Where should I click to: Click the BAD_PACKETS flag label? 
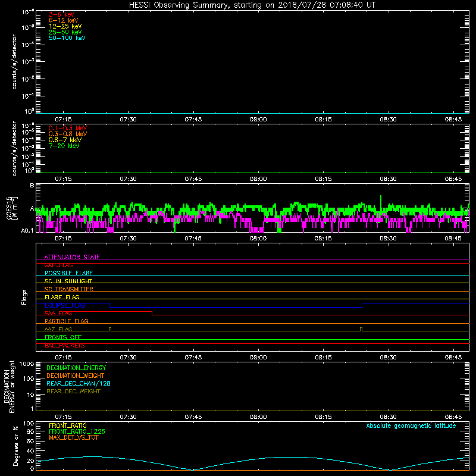(65, 346)
